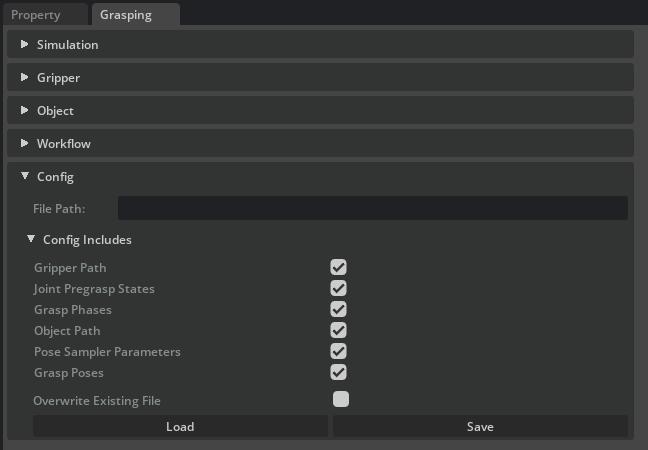The height and width of the screenshot is (450, 648).
Task: Click the Config Includes header label
Action: tap(87, 239)
